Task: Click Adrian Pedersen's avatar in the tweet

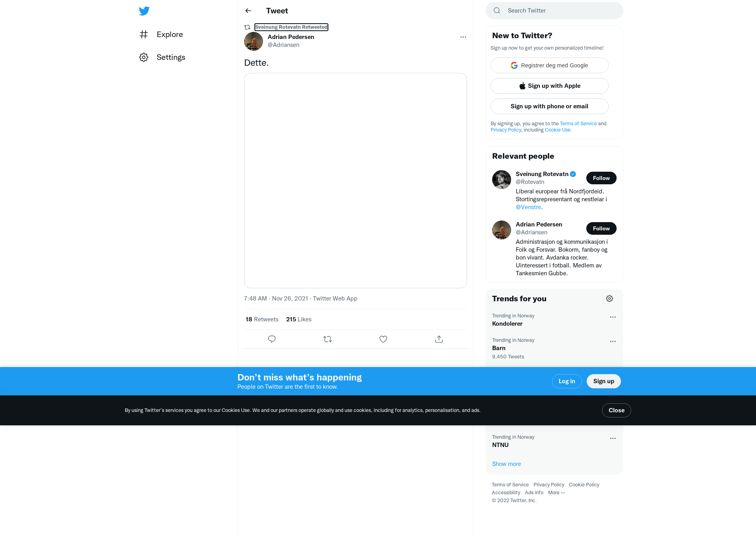Action: click(x=254, y=41)
